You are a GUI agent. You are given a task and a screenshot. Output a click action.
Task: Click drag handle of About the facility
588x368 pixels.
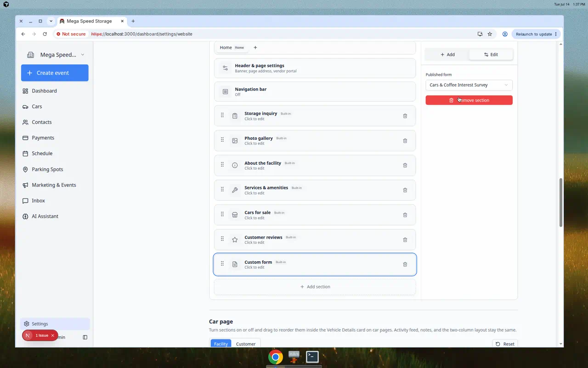[222, 165]
